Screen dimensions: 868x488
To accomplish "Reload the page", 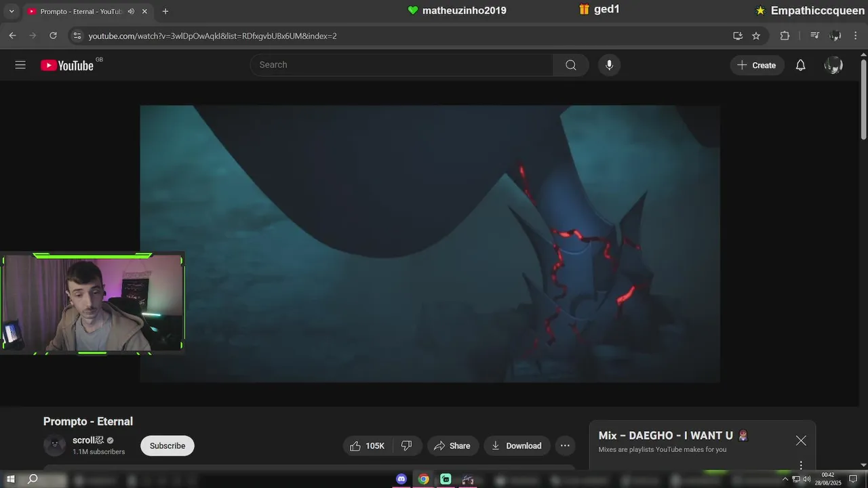I will (x=53, y=36).
